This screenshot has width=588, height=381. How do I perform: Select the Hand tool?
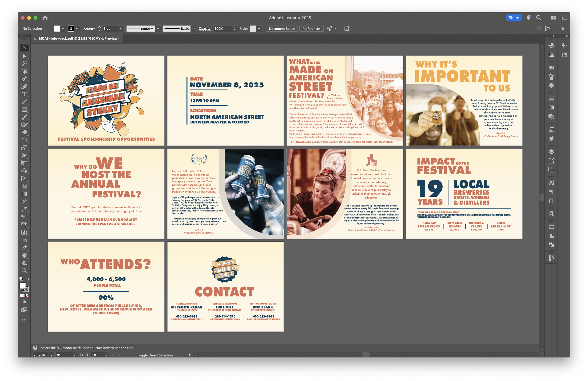24,255
